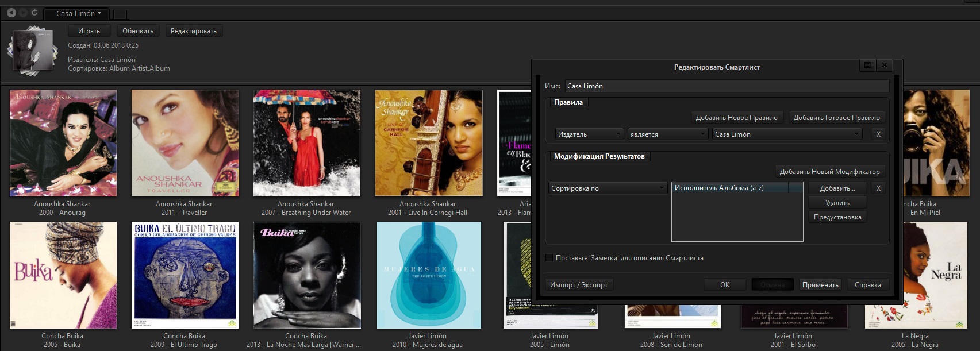
Task: Click the caption 2011 - Traveller
Action: (x=184, y=213)
